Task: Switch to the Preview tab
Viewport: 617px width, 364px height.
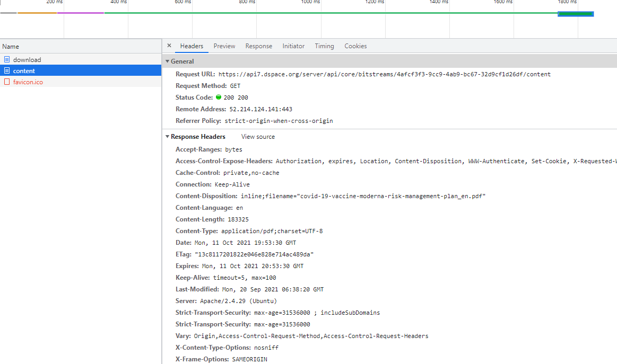Action: pyautogui.click(x=224, y=46)
